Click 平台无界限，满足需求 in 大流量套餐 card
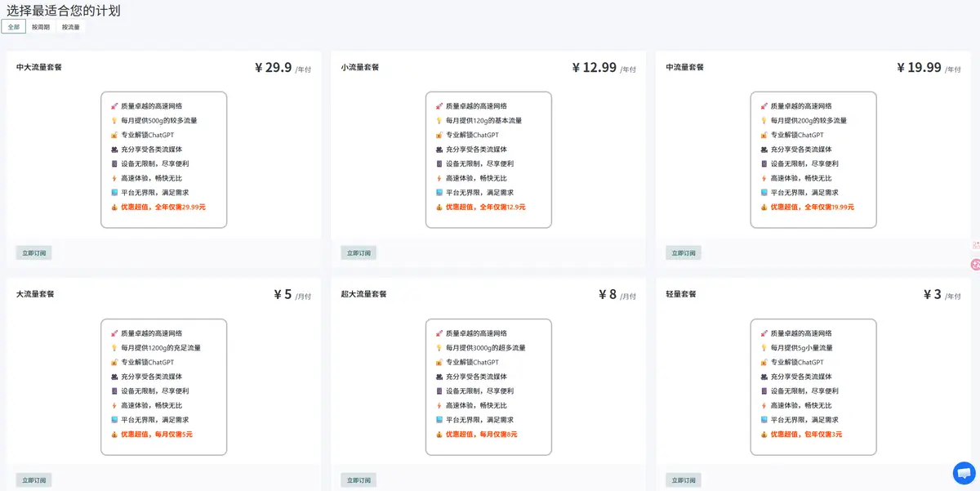Viewport: 980px width, 491px height. (x=155, y=420)
